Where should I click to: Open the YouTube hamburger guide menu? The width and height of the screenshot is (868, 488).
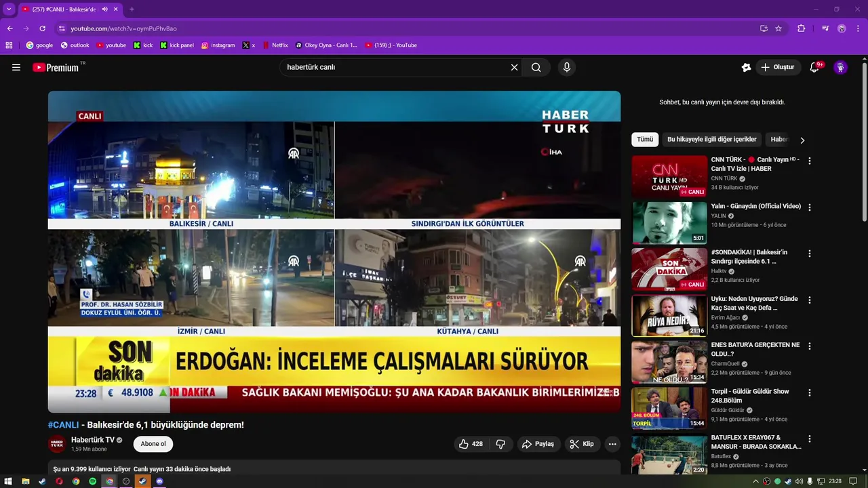tap(16, 67)
